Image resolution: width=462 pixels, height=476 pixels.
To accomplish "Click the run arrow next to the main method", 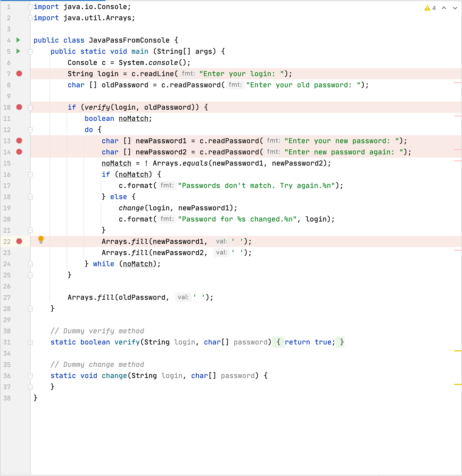I will (18, 51).
